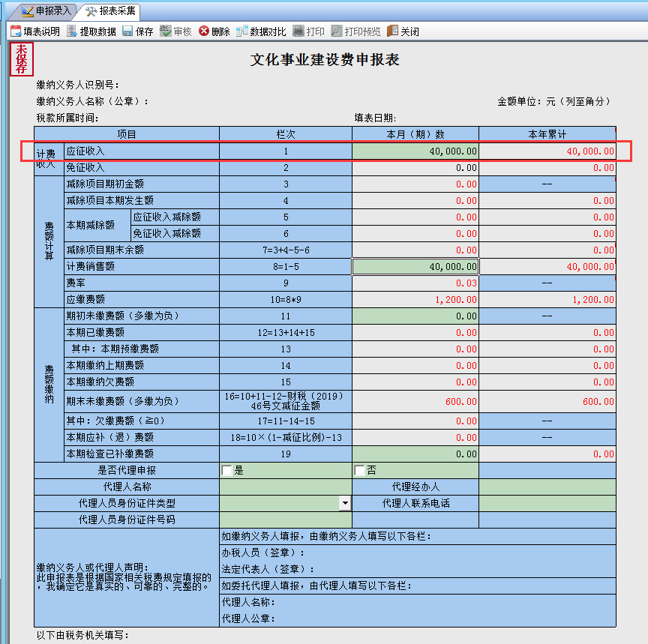Open the 填表说明 instructions
Viewport: 648px width, 644px height.
click(x=35, y=31)
